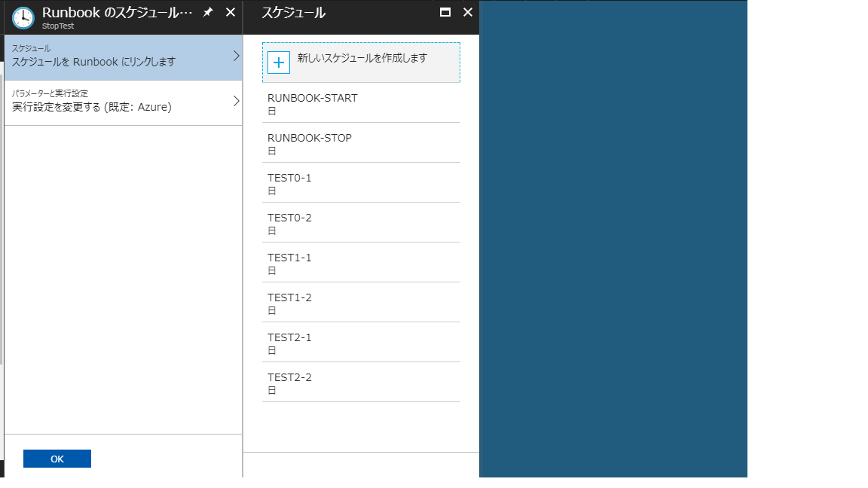The image size is (868, 488).
Task: Expand chevron beside 実行設定を変更する
Action: point(237,101)
